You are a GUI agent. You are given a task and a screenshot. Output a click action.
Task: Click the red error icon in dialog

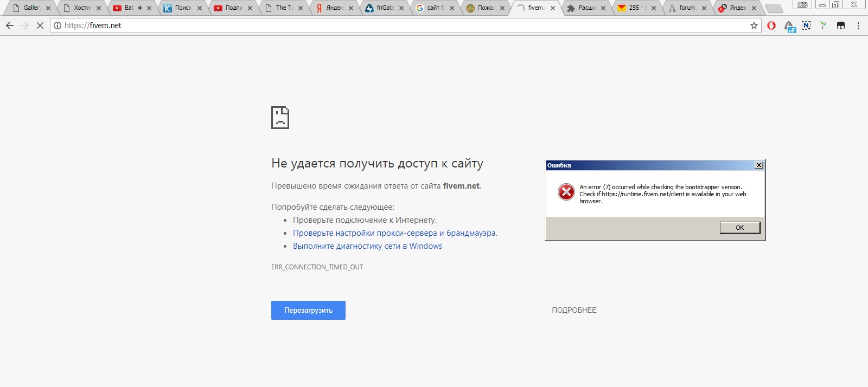[x=566, y=192]
